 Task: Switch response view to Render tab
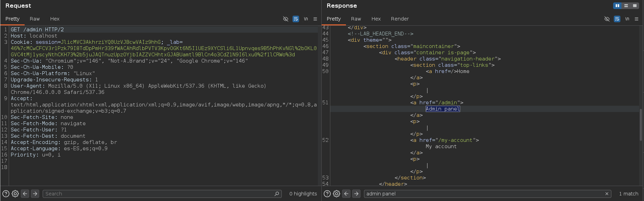[x=400, y=19]
